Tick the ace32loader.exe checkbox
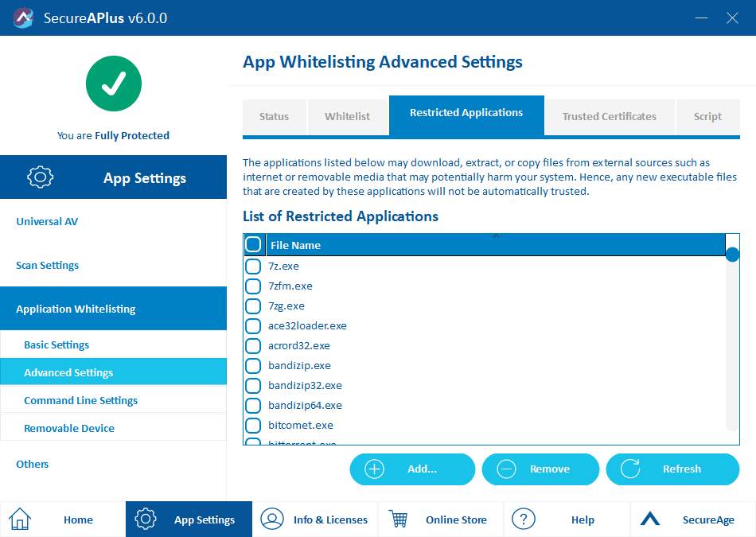The width and height of the screenshot is (756, 537). click(x=253, y=326)
